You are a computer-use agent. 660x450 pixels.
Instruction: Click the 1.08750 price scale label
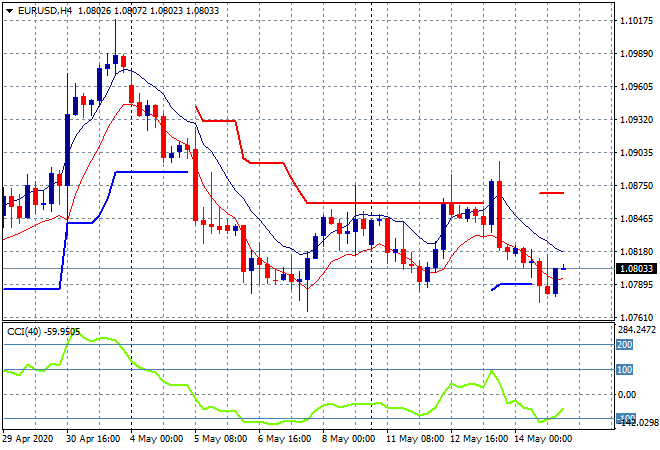637,186
